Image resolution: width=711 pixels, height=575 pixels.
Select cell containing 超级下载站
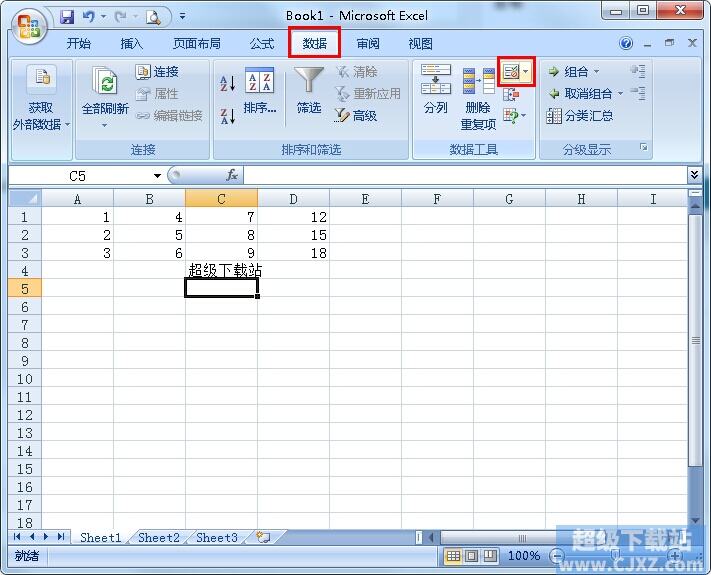[221, 271]
